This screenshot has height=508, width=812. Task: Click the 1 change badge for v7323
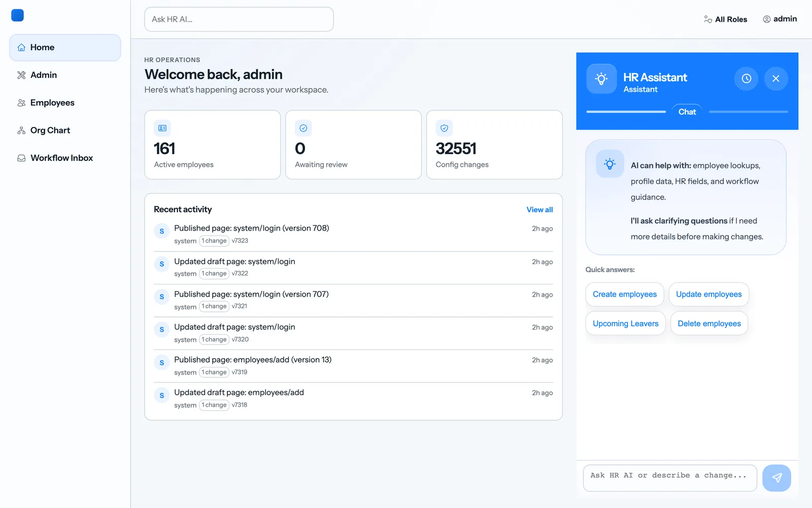coord(214,241)
